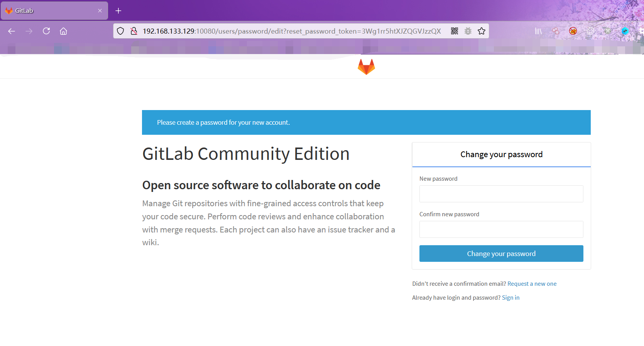The image size is (644, 346).
Task: Click the 'New password' label
Action: pos(438,179)
